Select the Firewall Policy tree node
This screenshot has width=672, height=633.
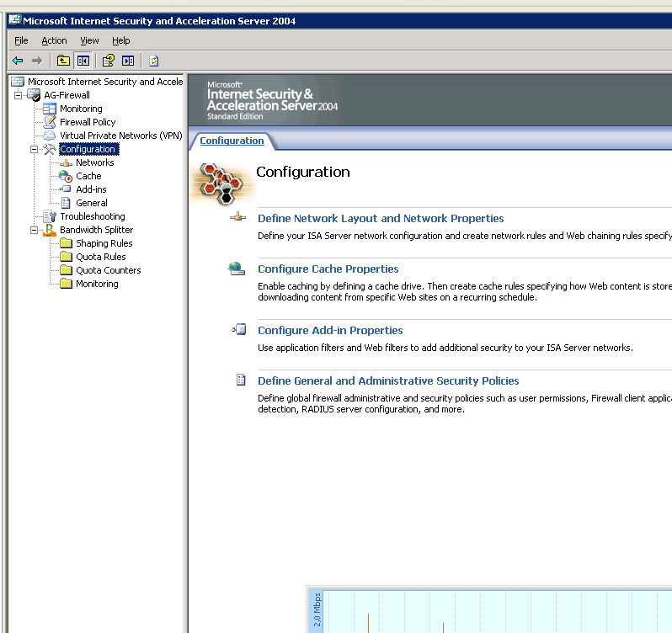pos(88,122)
